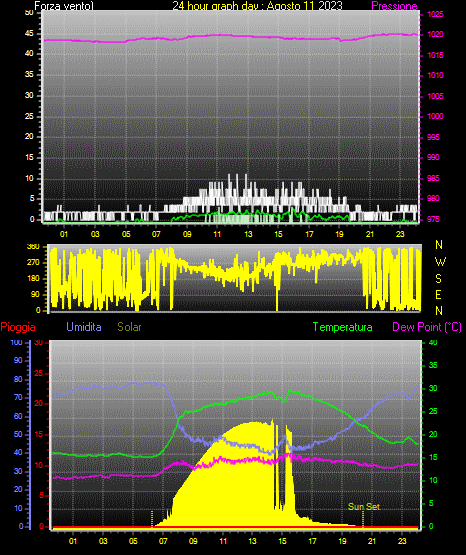Click the Pressione legend label
Screen dimensions: 466x555
(x=394, y=6)
